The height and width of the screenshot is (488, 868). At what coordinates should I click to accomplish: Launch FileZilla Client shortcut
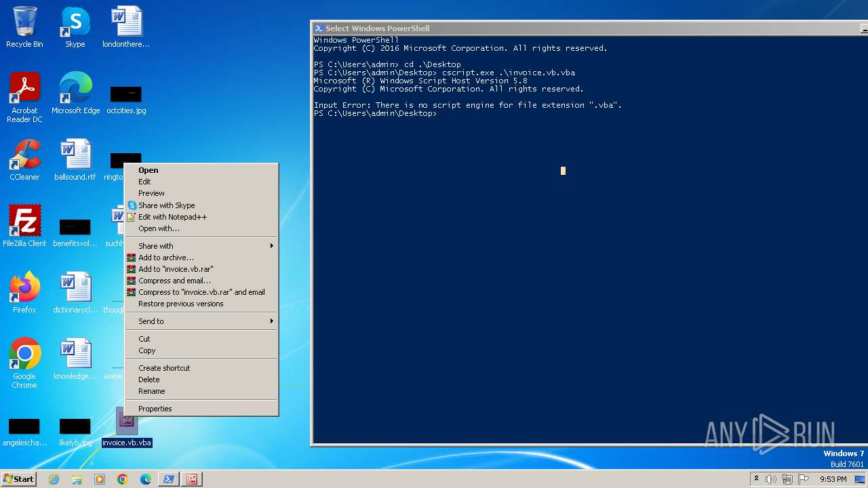pyautogui.click(x=24, y=226)
